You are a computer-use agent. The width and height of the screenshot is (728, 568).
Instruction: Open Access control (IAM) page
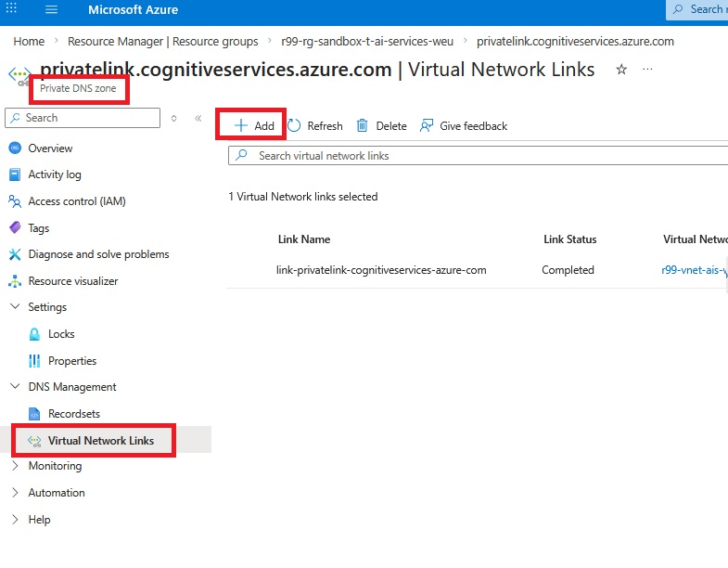[x=76, y=201]
